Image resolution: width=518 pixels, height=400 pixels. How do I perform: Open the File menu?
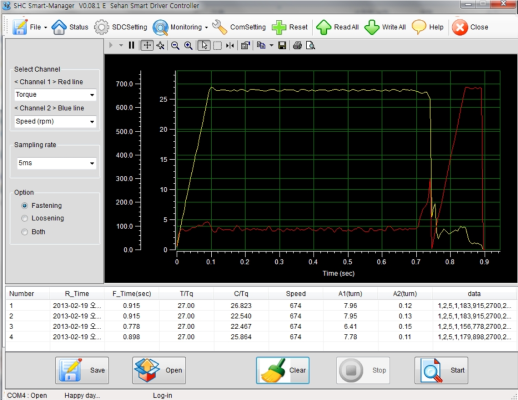tap(30, 27)
